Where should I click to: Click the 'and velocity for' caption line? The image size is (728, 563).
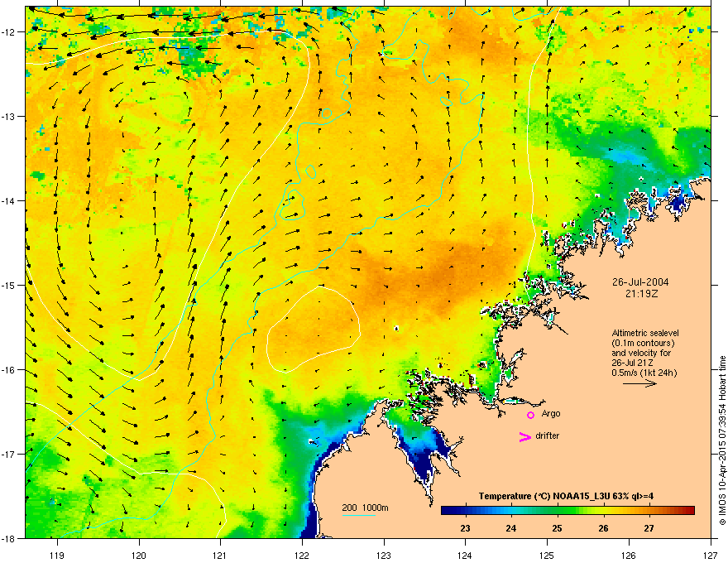pos(641,353)
